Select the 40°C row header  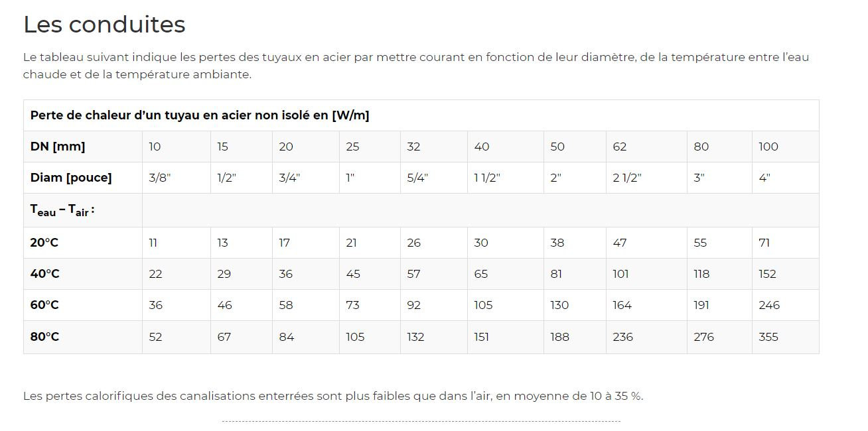pyautogui.click(x=44, y=274)
